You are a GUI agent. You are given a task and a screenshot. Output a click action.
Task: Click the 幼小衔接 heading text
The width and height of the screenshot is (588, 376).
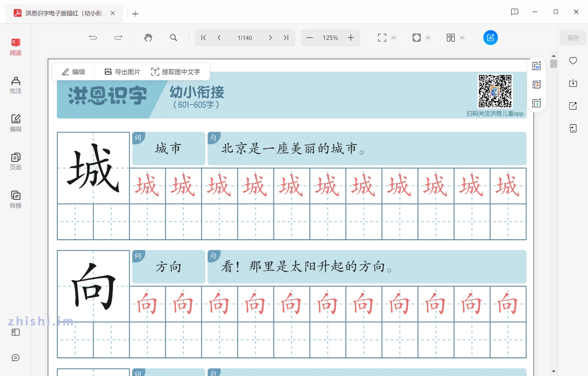[x=197, y=92]
